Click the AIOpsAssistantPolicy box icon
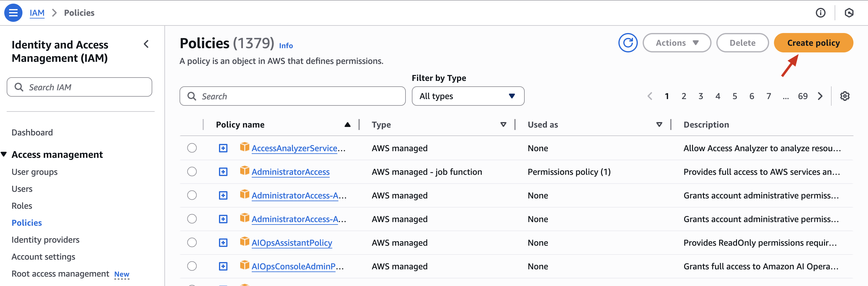This screenshot has width=868, height=286. 245,241
